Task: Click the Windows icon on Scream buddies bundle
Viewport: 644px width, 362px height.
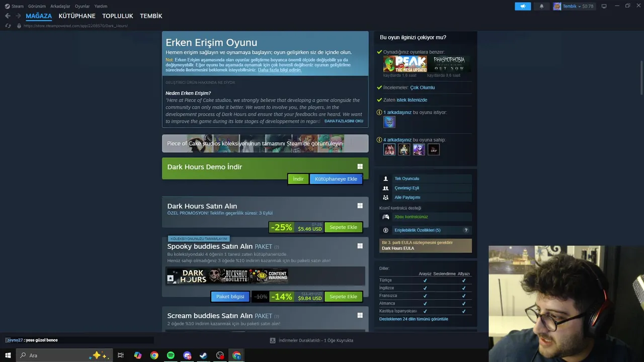Action: (360, 315)
